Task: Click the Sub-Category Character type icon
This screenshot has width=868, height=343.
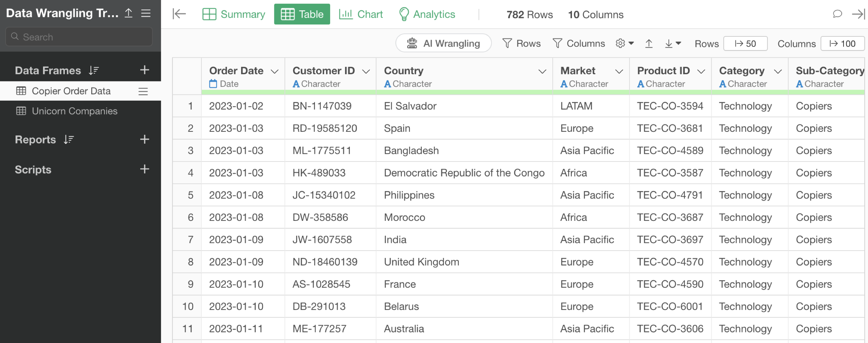Action: coord(799,84)
